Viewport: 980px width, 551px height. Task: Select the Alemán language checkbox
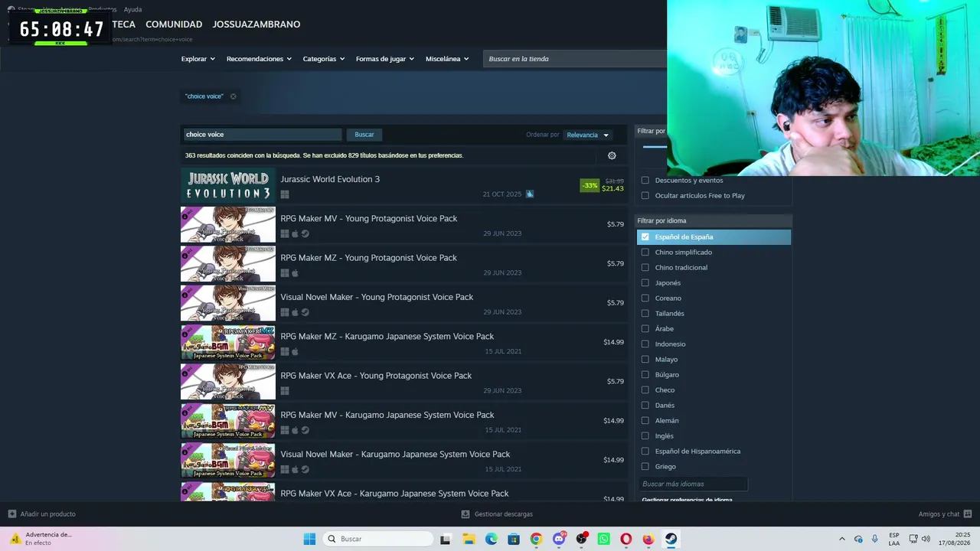click(x=645, y=421)
